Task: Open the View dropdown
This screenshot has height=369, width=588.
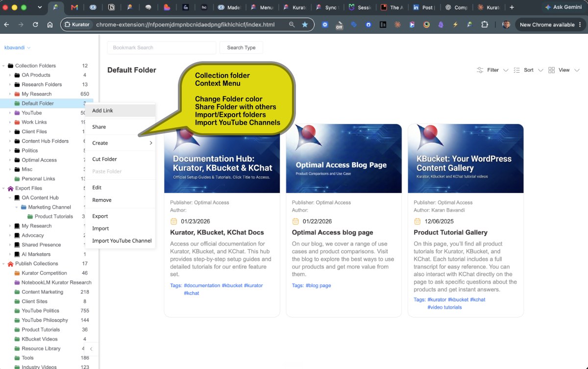Action: (x=564, y=70)
